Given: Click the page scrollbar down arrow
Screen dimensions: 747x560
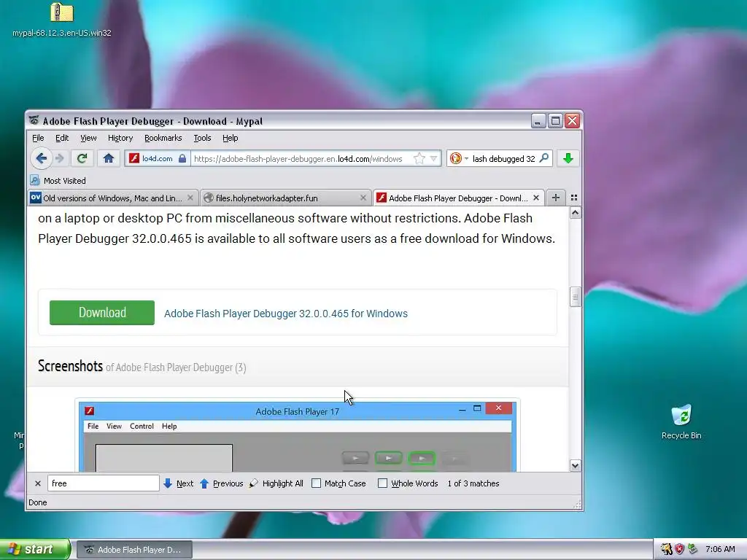Looking at the screenshot, I should click(x=575, y=465).
